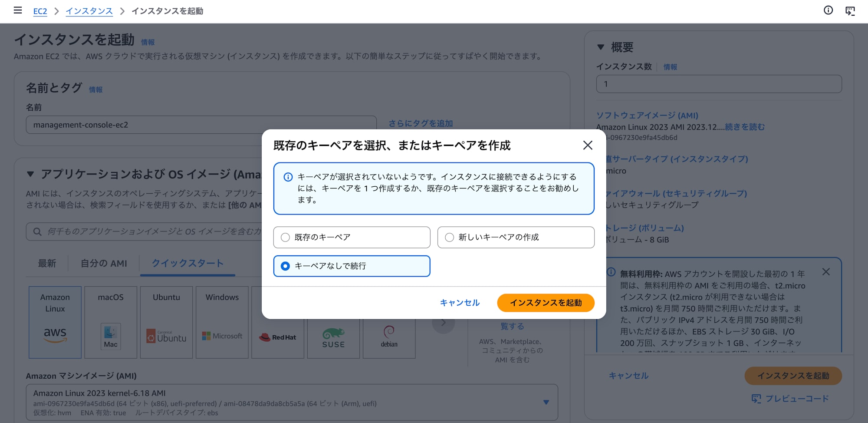Select the macOS Mac tile
868x423 pixels.
click(111, 322)
